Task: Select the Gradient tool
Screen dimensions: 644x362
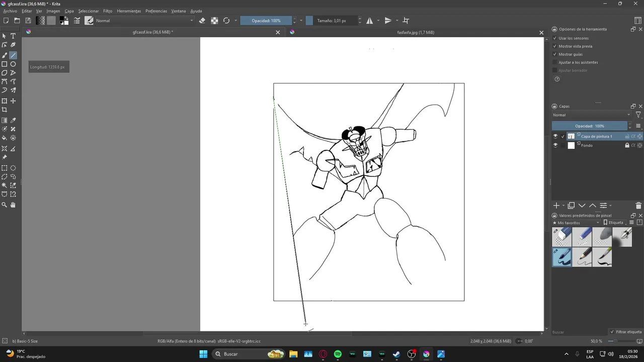Action: [5, 121]
